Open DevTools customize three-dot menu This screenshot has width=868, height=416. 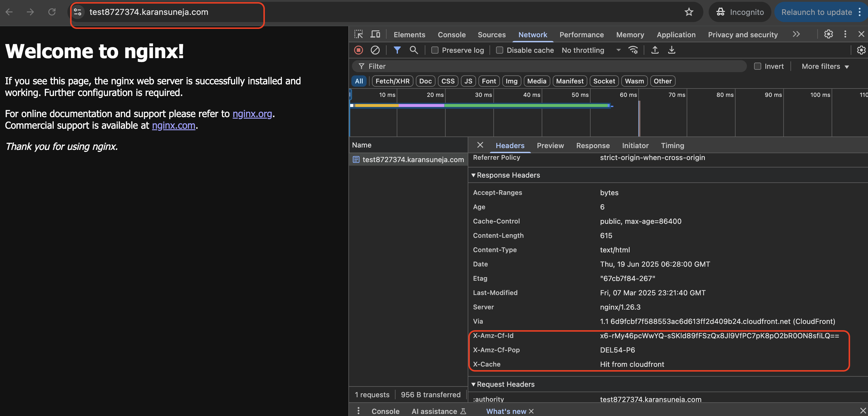click(845, 34)
